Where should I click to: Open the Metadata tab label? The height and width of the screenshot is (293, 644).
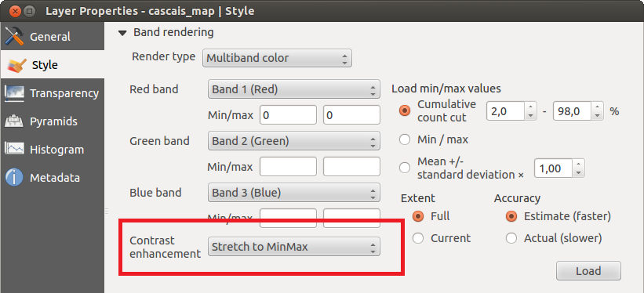(55, 178)
